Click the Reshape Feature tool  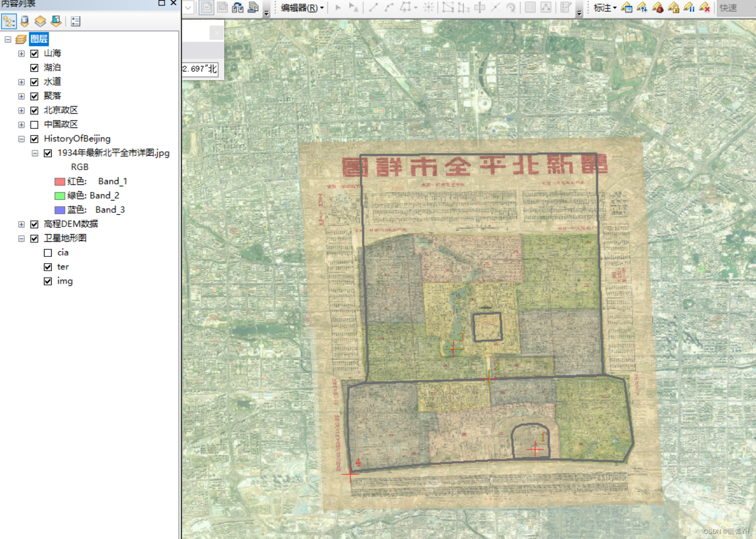464,8
